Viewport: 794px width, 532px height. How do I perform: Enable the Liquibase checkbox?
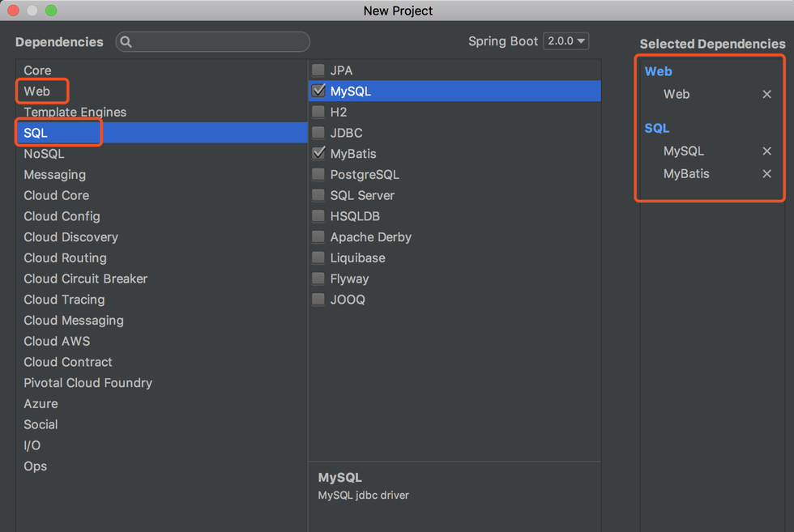coord(318,257)
